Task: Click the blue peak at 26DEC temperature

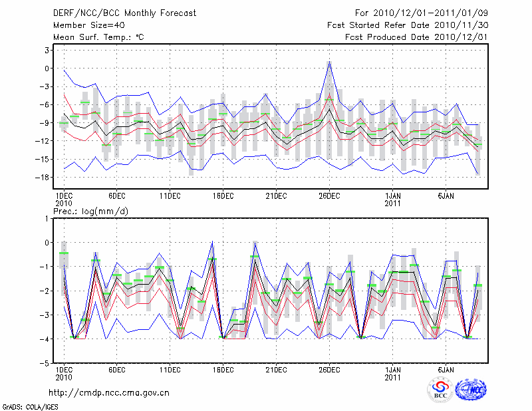Action: (329, 63)
